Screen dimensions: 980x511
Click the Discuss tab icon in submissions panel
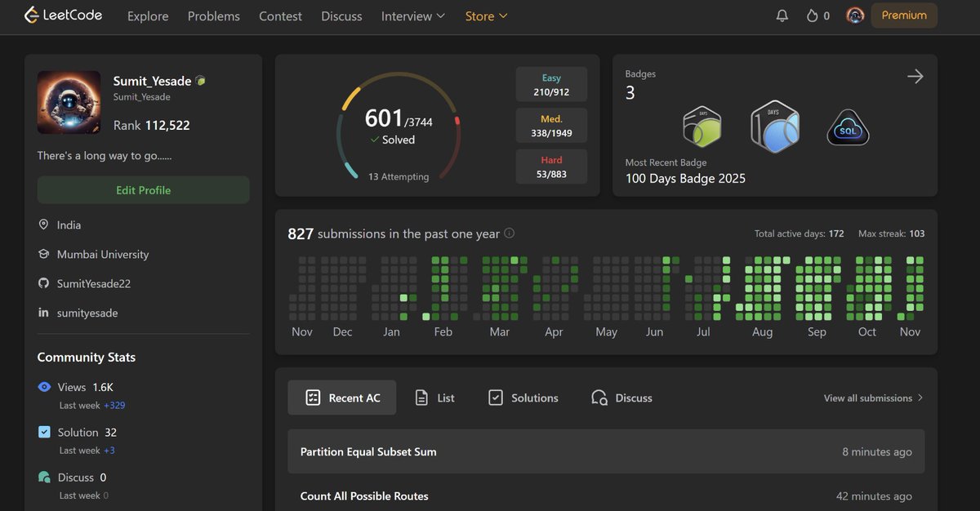click(x=599, y=398)
